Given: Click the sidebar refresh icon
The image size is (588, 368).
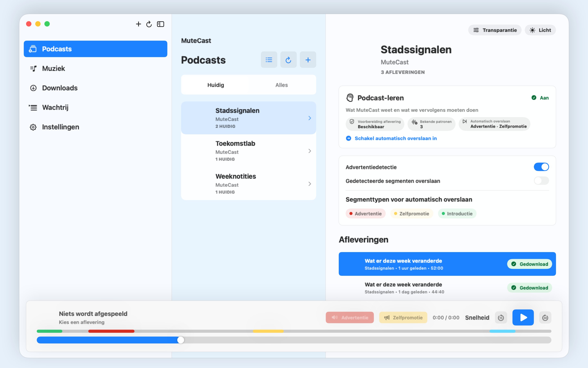Looking at the screenshot, I should (149, 24).
